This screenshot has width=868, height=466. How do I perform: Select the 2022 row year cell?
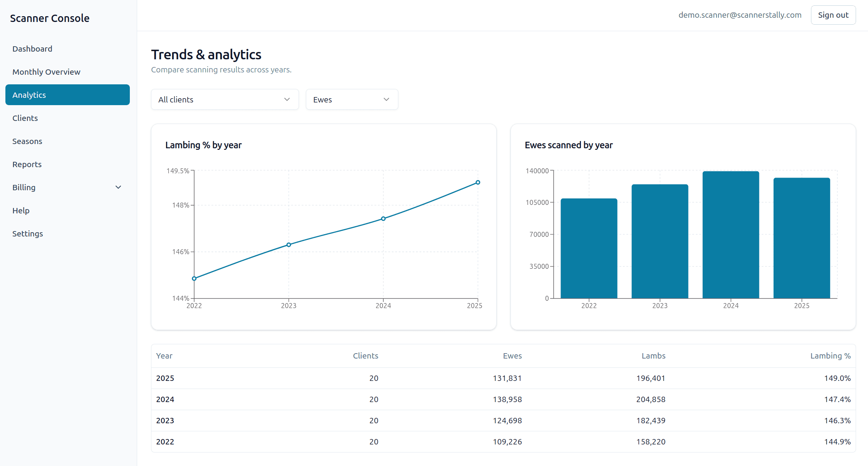[x=165, y=442]
